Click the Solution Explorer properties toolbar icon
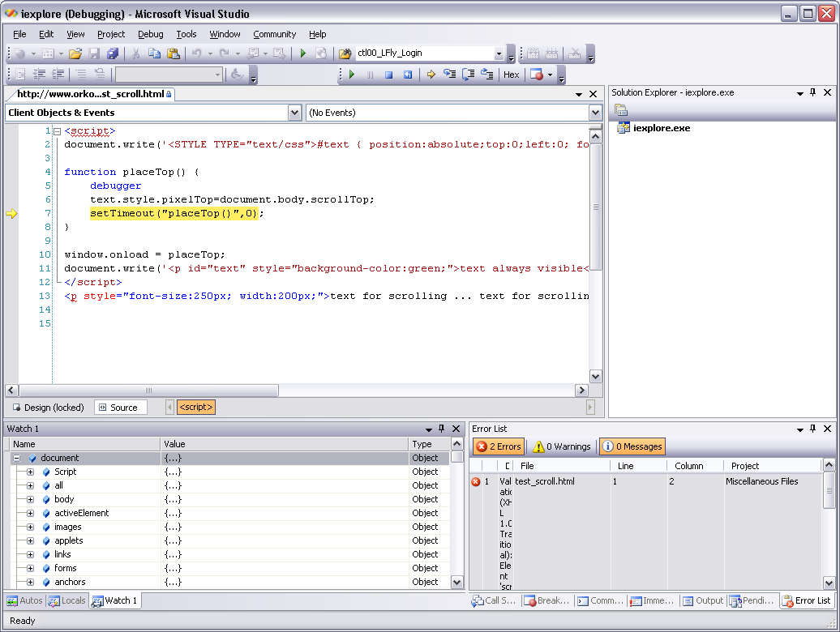 [x=621, y=110]
